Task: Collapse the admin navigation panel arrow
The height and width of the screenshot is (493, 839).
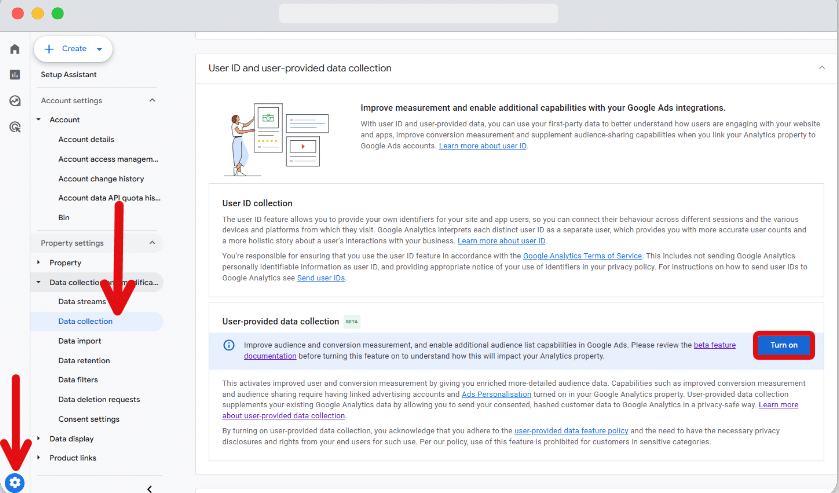Action: click(x=149, y=488)
